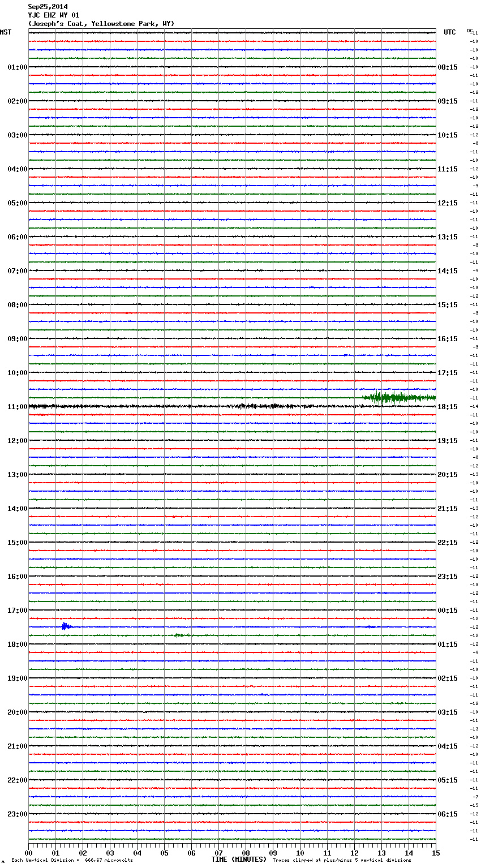Select the 17:00 MST row label
The width and height of the screenshot is (481, 868).
[x=18, y=611]
